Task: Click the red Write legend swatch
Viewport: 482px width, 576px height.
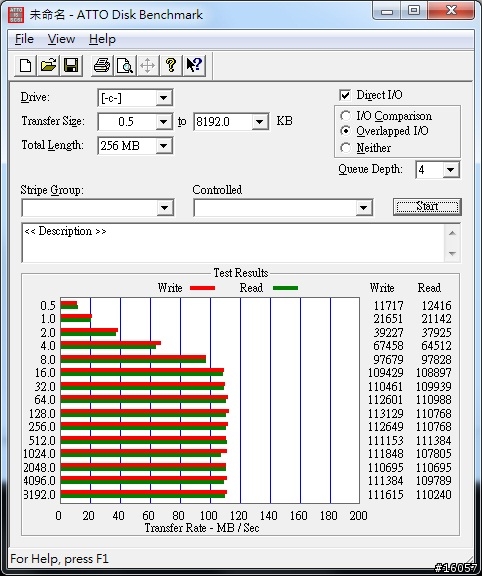Action: click(202, 288)
